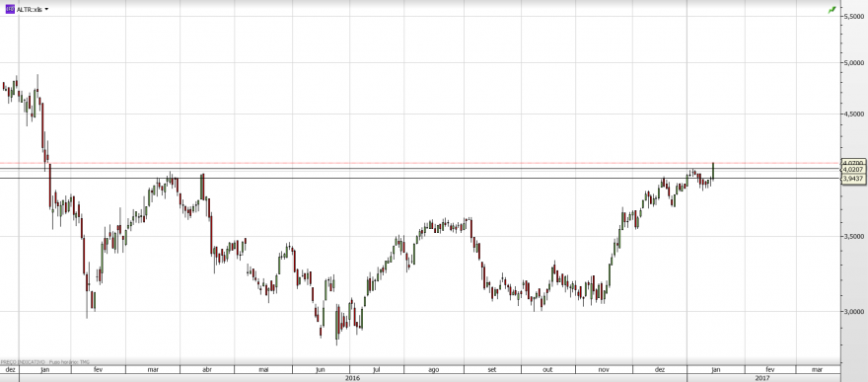This screenshot has height=382, width=868.
Task: Click the 'dez' label before 2017
Action: (660, 369)
